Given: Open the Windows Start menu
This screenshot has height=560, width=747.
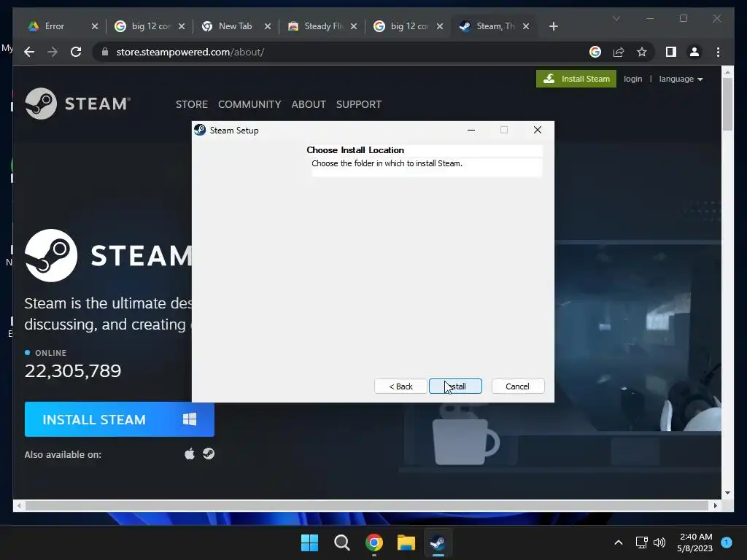Looking at the screenshot, I should (309, 542).
